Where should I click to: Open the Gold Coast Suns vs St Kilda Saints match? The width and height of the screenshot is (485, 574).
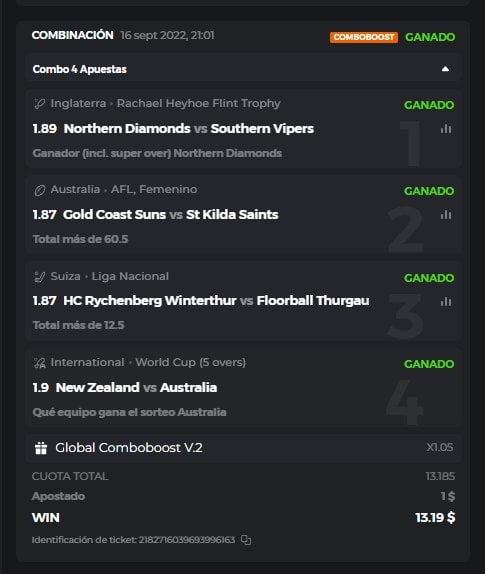click(x=171, y=215)
